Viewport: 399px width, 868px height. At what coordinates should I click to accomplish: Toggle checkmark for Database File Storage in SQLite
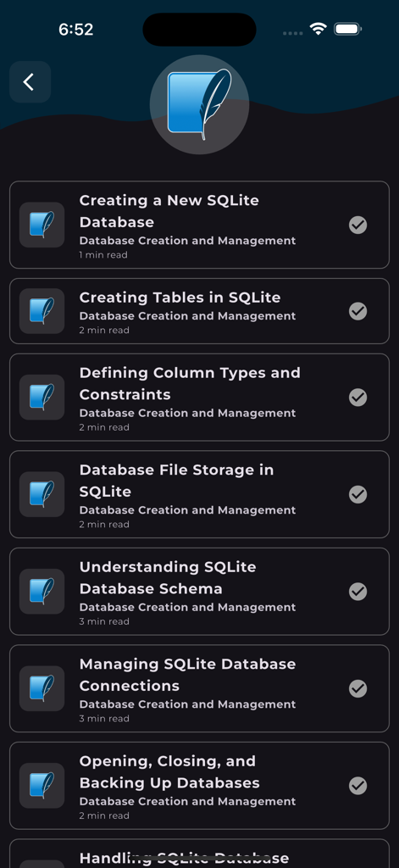(358, 494)
